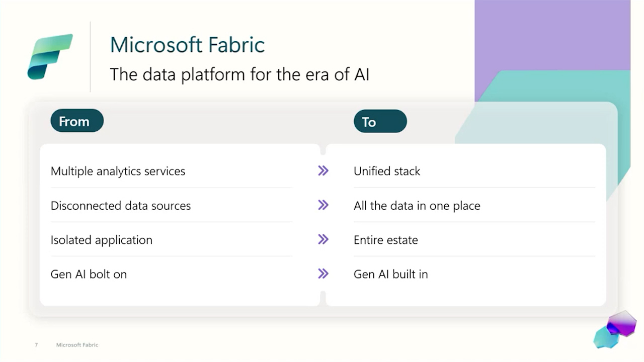This screenshot has height=362, width=644.
Task: Click the Disconnected data sources text
Action: [121, 206]
